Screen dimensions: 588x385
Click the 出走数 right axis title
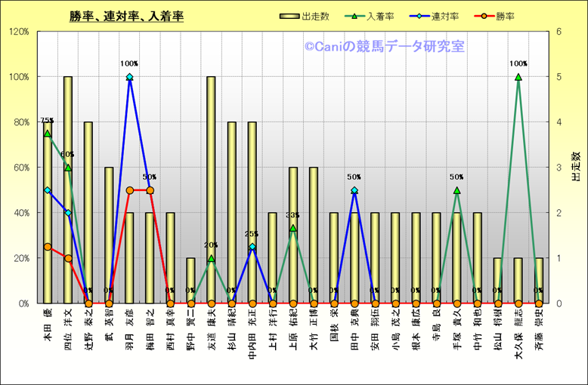[x=576, y=167]
